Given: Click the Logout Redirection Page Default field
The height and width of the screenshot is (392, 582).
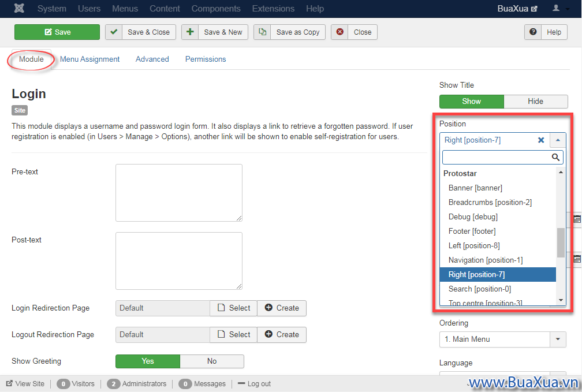Looking at the screenshot, I should (163, 334).
